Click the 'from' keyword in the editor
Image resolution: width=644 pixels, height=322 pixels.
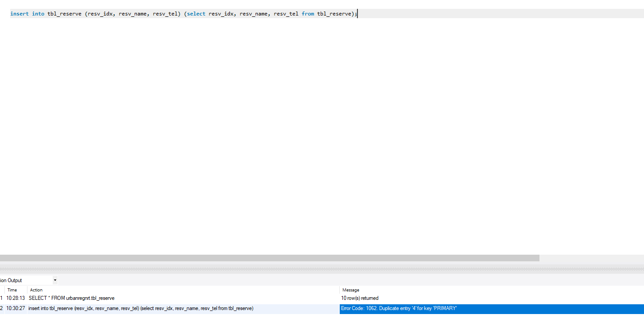coord(308,14)
